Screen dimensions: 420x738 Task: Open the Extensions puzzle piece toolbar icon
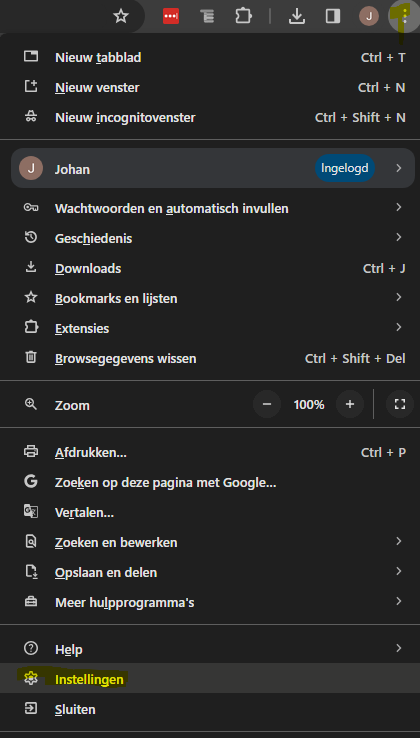(243, 16)
